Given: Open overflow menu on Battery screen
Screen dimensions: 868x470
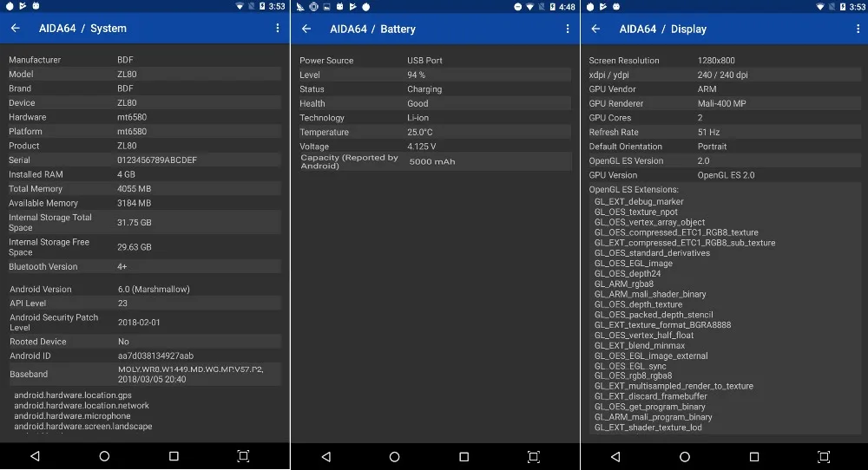Looking at the screenshot, I should [x=568, y=29].
